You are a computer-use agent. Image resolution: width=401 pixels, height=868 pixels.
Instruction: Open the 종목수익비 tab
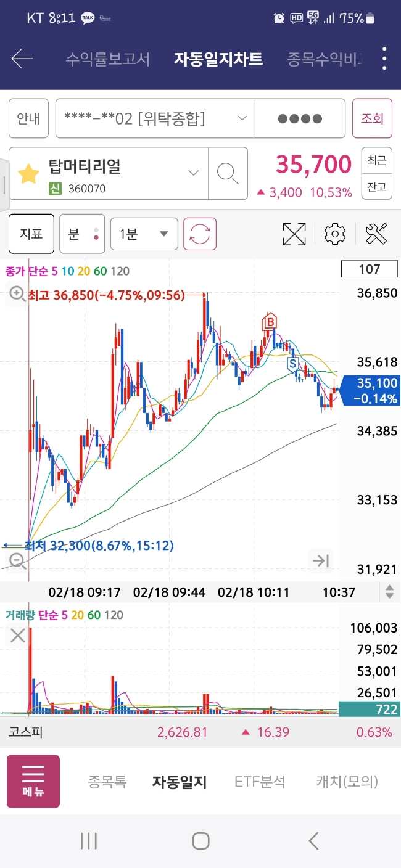[x=325, y=59]
